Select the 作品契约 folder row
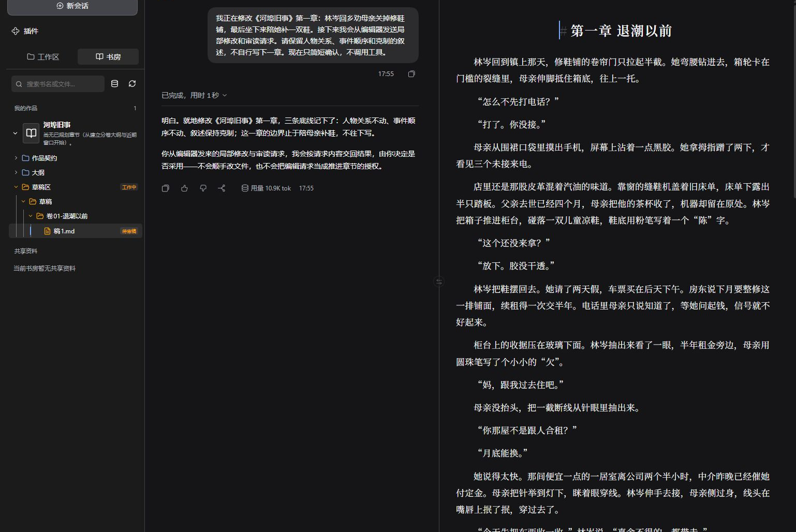This screenshot has width=796, height=532. pos(75,158)
